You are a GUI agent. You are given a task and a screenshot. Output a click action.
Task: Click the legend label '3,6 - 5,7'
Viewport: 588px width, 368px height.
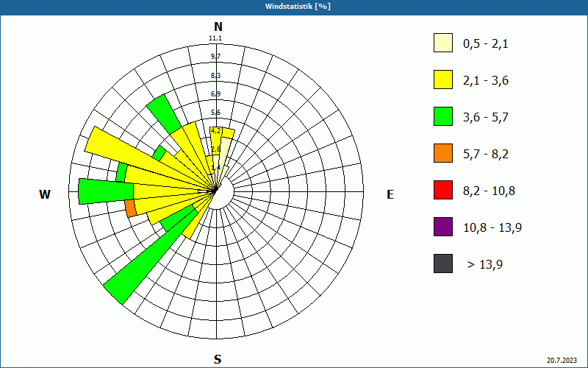(486, 118)
